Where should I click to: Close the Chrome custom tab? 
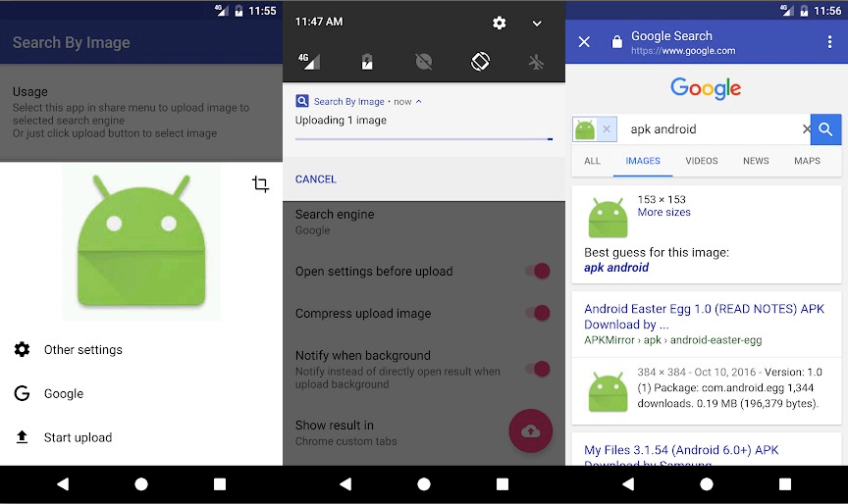coord(584,42)
